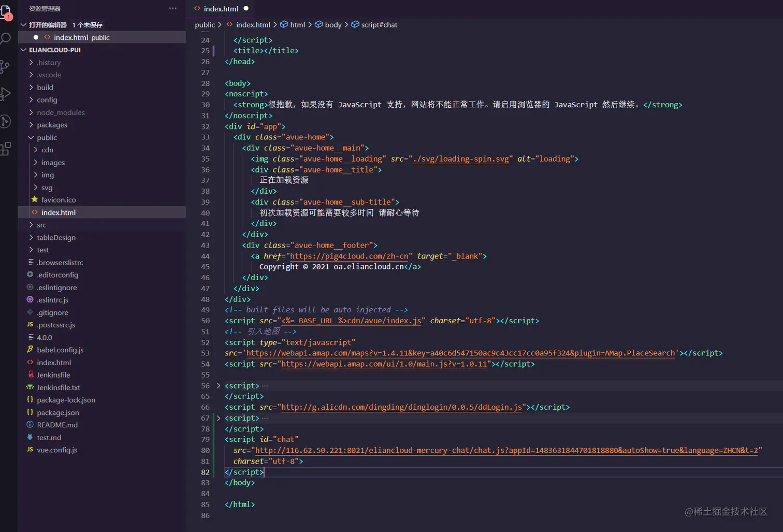Open Run and Debug view
Screen dimensions: 783x532
tap(5, 94)
